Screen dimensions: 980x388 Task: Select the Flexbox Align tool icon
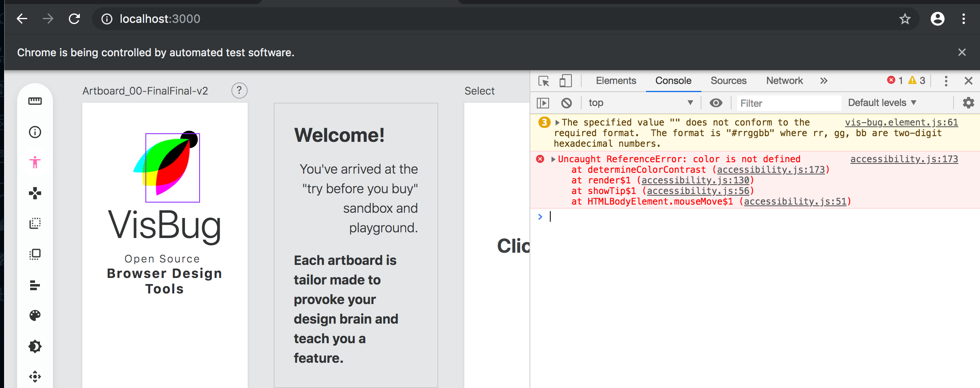click(x=35, y=285)
